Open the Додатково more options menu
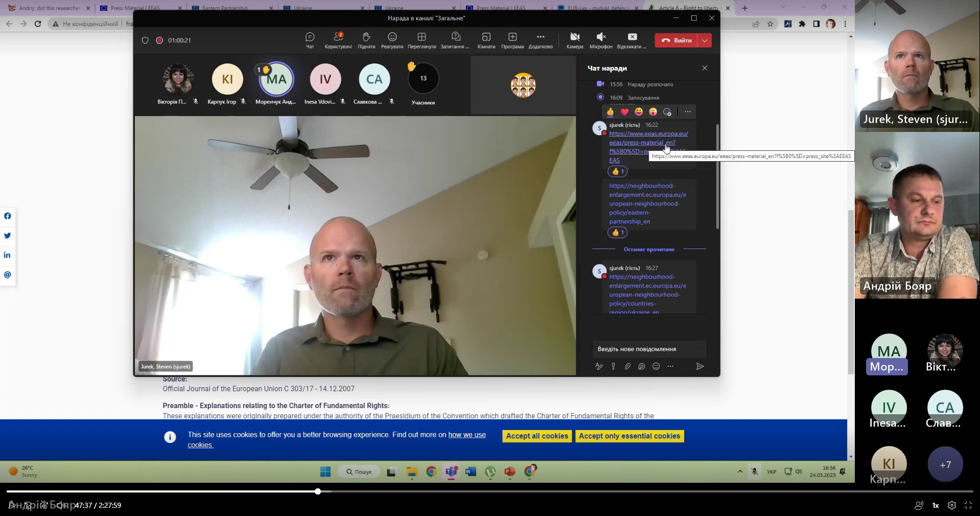The image size is (980, 516). click(x=540, y=37)
